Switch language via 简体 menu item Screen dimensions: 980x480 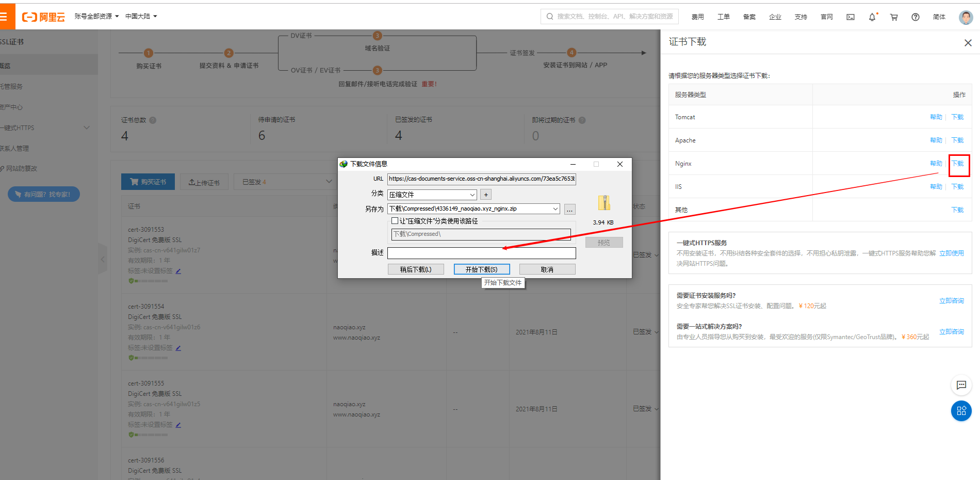tap(939, 17)
